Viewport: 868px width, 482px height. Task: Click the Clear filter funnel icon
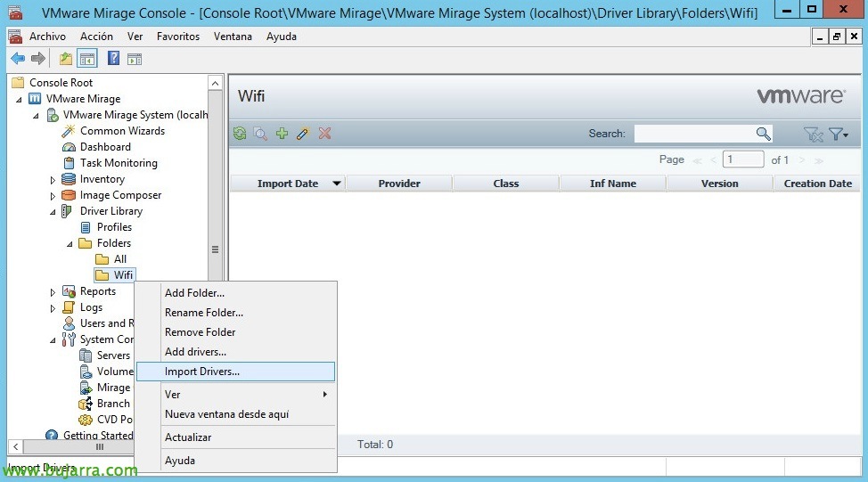click(814, 134)
